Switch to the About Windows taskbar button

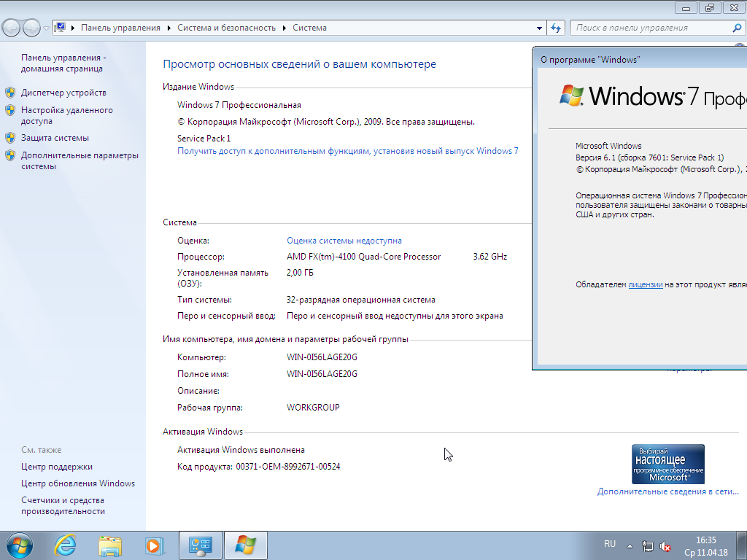(x=245, y=545)
